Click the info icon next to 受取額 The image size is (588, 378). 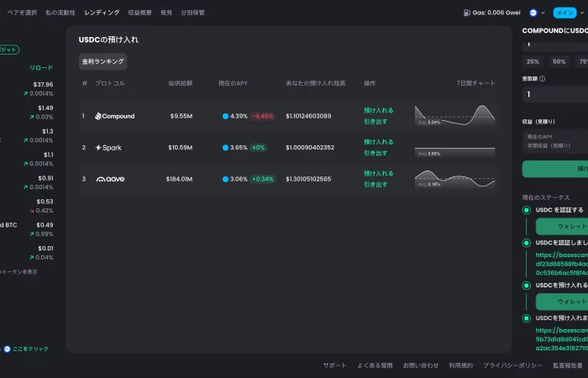pos(543,79)
